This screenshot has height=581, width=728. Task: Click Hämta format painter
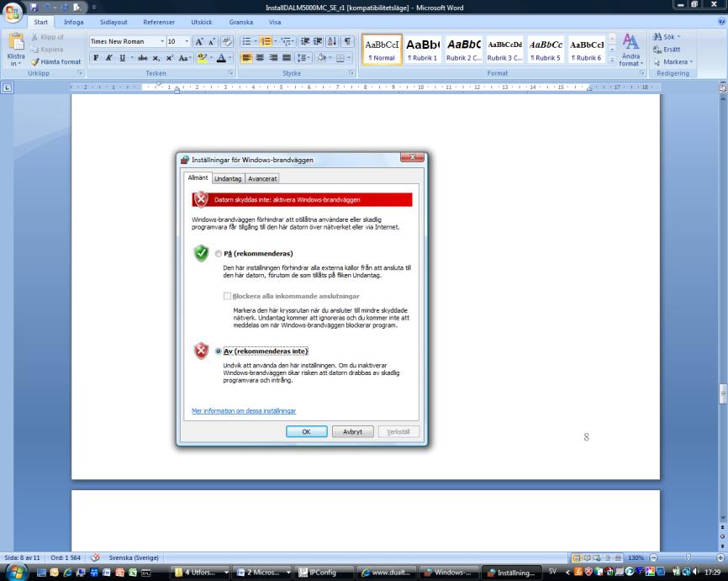(x=55, y=61)
